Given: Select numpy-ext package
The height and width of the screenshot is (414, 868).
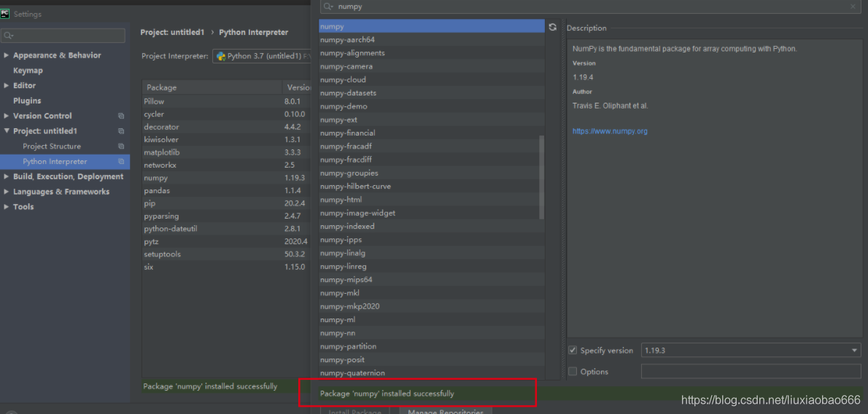Looking at the screenshot, I should coord(431,120).
